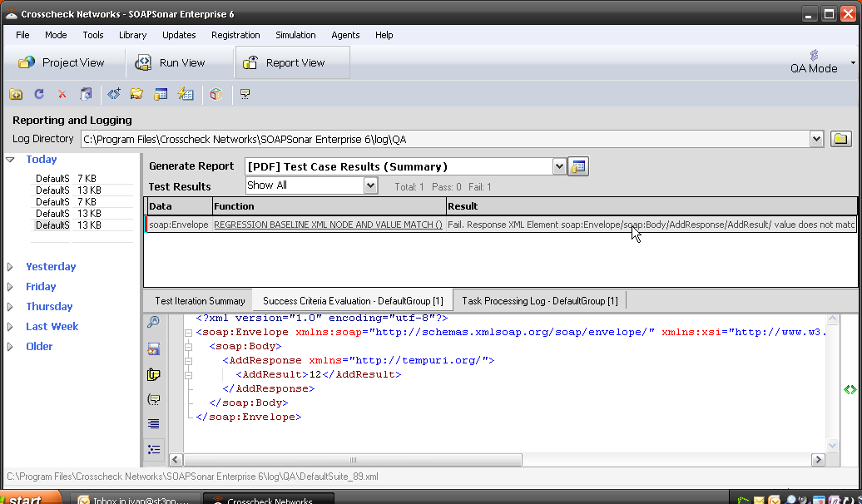This screenshot has height=504, width=862.
Task: Select the soap:Envelope data cell
Action: (x=179, y=225)
